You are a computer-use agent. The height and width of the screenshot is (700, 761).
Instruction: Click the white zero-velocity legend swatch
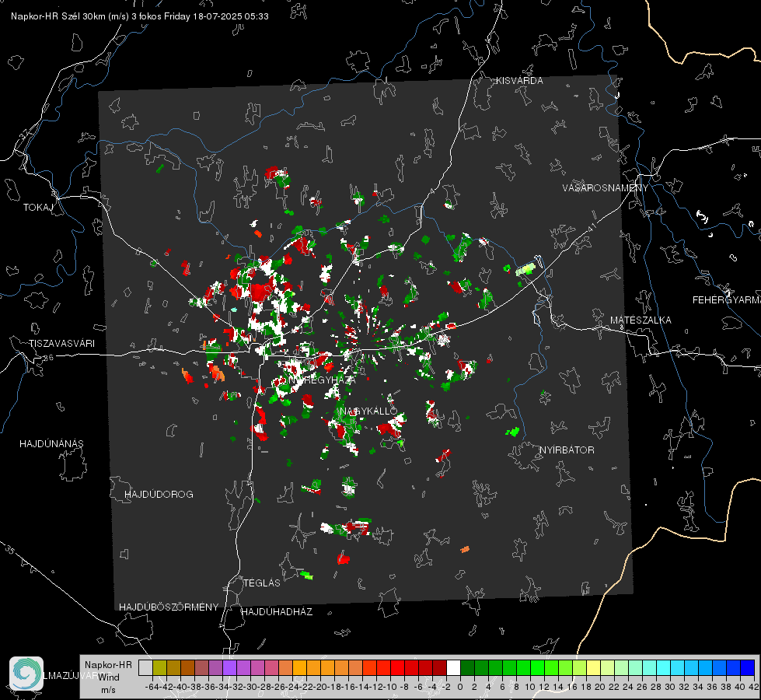coord(453,667)
